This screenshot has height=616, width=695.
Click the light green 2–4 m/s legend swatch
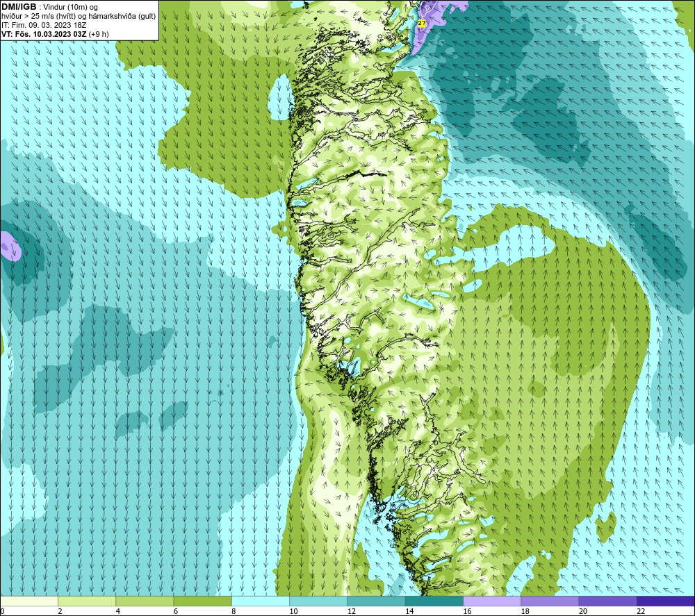87,601
